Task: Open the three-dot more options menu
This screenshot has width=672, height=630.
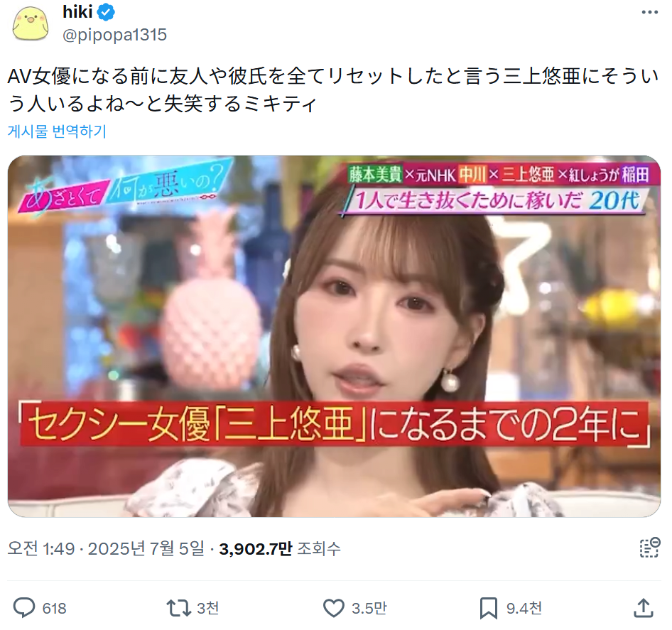Action: pos(649,12)
